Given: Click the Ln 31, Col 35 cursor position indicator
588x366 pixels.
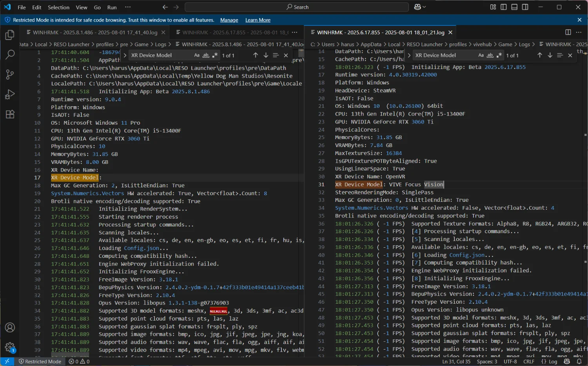Looking at the screenshot, I should [x=456, y=361].
